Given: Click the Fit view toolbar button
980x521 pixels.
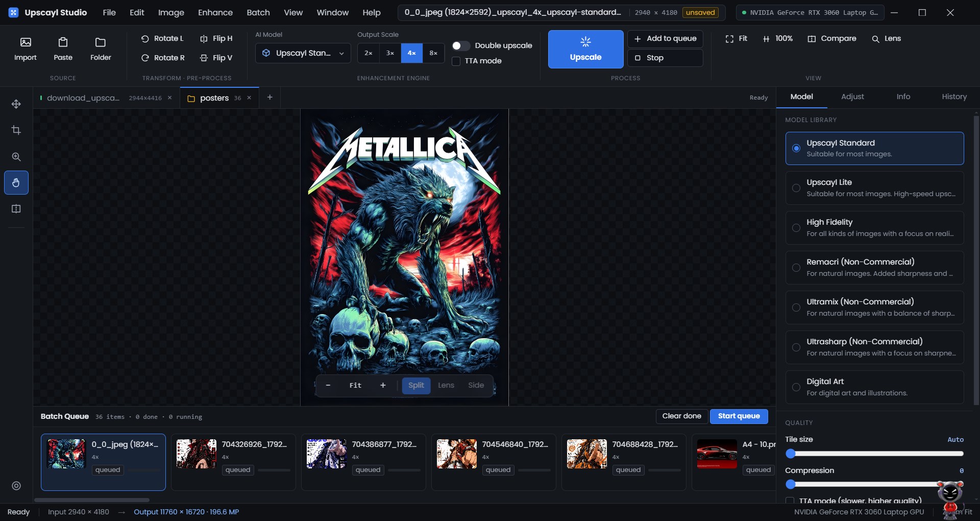Looking at the screenshot, I should click(736, 38).
